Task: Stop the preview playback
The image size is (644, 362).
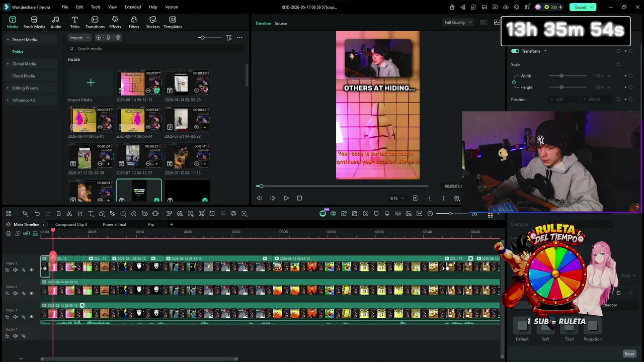Action: (299, 198)
